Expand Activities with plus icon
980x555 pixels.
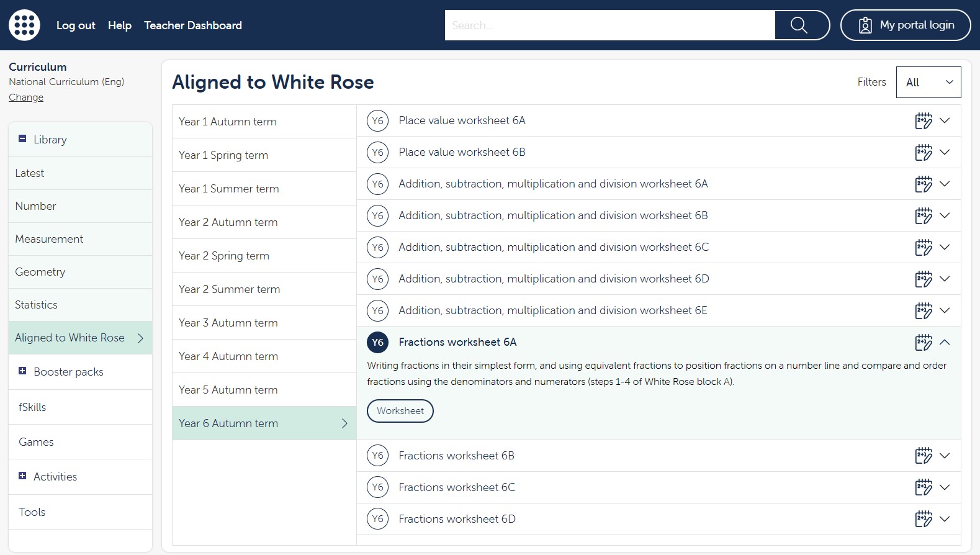[22, 476]
